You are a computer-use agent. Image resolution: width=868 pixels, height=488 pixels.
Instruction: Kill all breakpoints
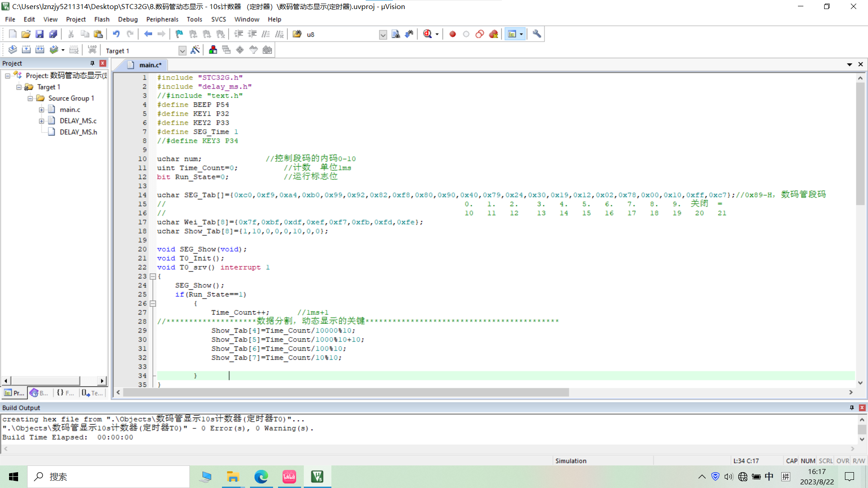(x=493, y=34)
